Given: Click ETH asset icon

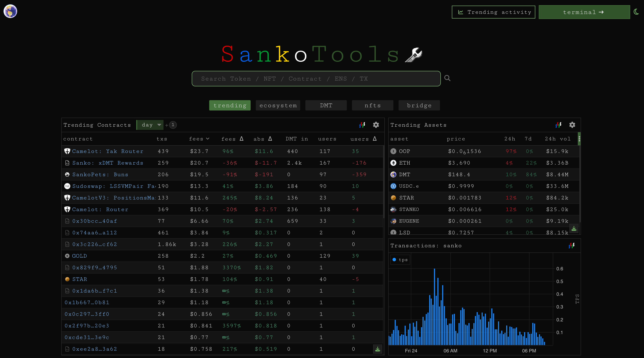Looking at the screenshot, I should click(x=393, y=163).
